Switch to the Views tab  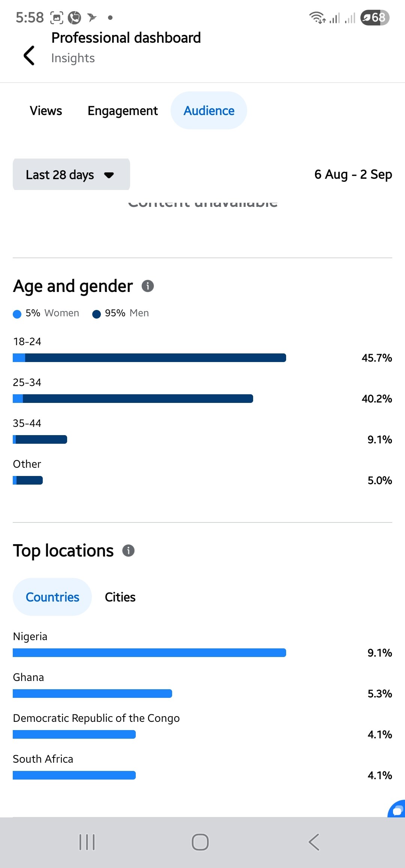pos(46,111)
